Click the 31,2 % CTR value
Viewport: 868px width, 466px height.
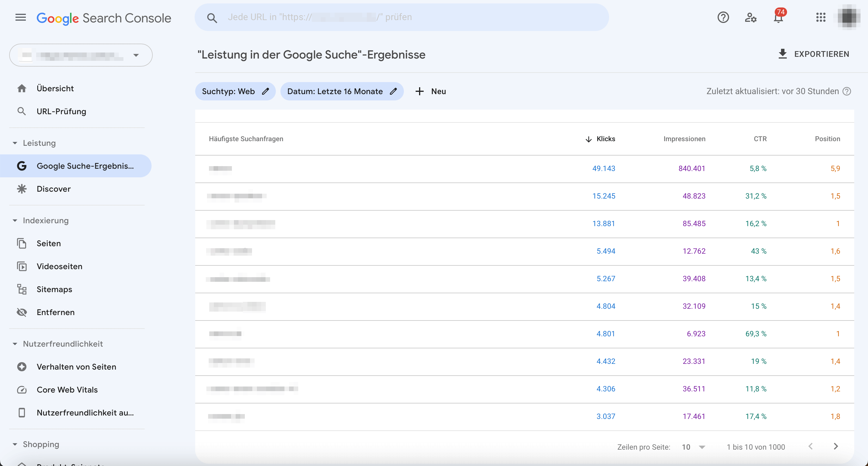pyautogui.click(x=755, y=196)
